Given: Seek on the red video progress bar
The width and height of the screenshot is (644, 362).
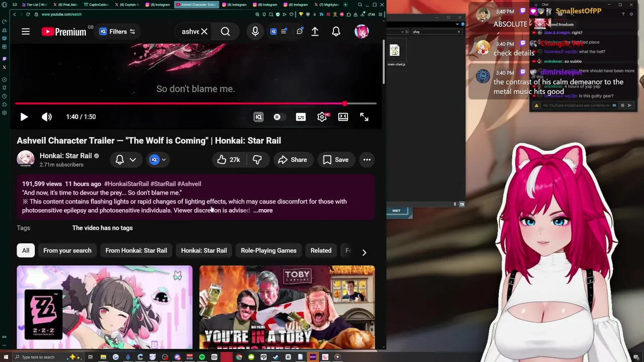Looking at the screenshot, I should [196, 104].
